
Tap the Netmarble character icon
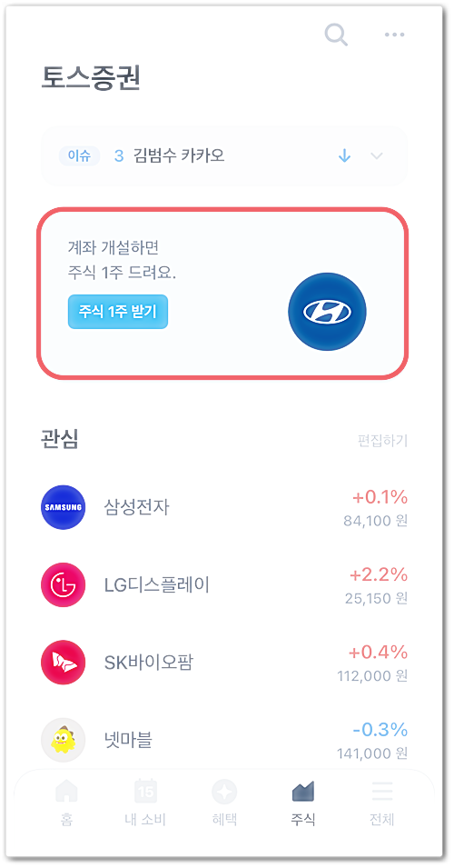pyautogui.click(x=64, y=740)
